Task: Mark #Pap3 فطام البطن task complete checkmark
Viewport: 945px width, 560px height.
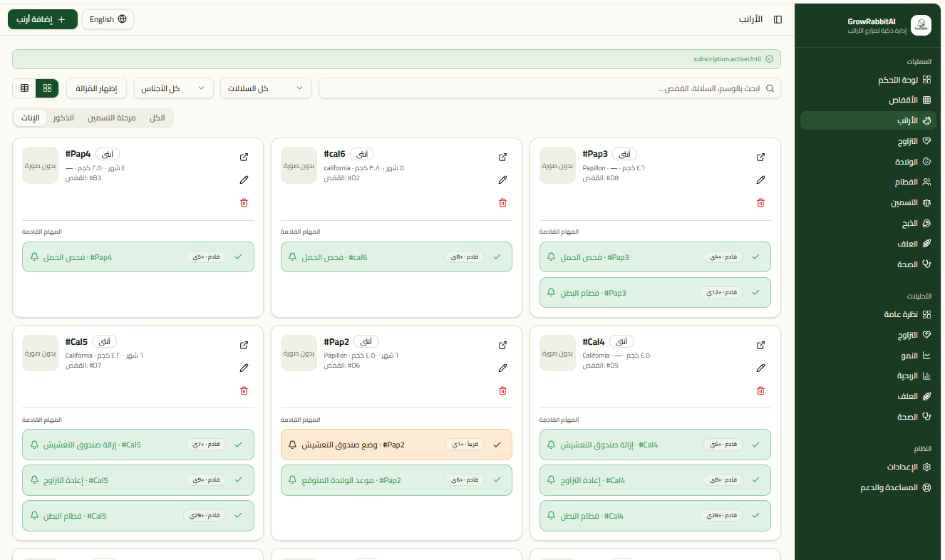Action: [x=755, y=293]
